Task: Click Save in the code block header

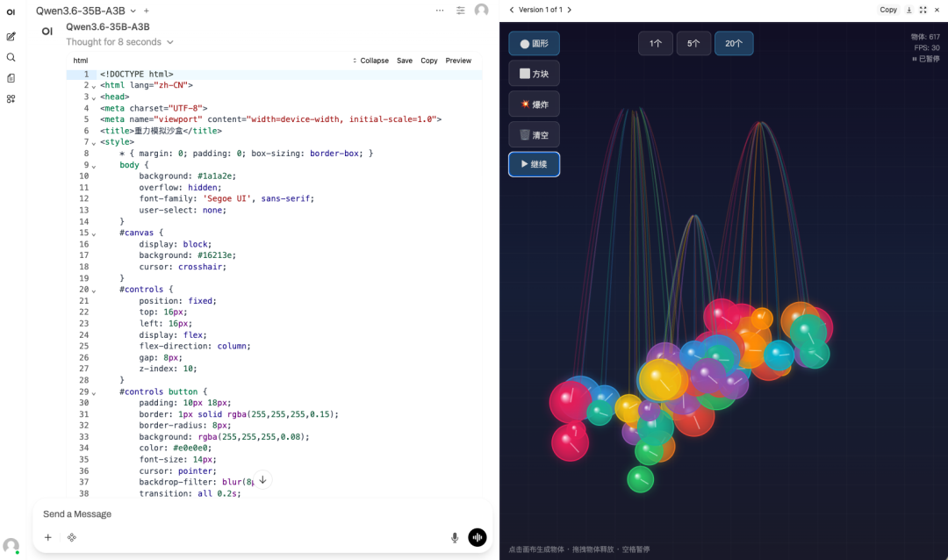Action: (405, 61)
